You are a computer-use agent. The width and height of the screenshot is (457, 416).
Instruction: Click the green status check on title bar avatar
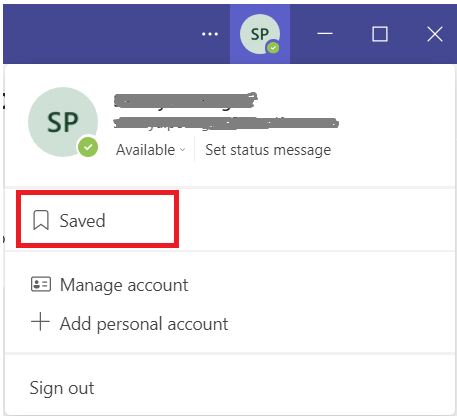tap(273, 48)
